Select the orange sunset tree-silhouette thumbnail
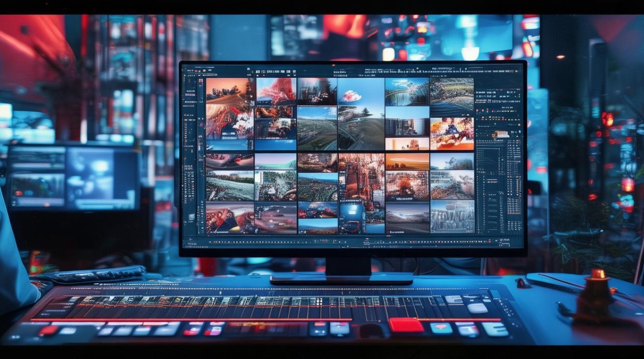 coord(230,91)
